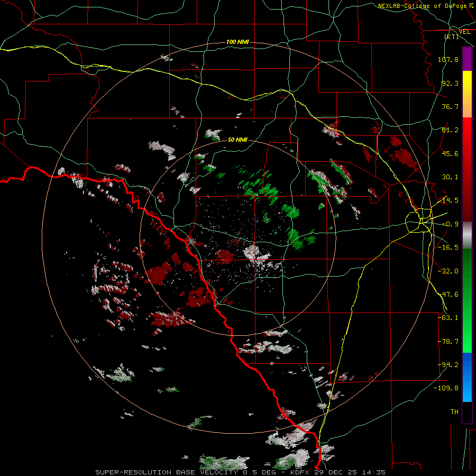
Task: Click the 76.7 velocity scale value
Action: point(450,106)
